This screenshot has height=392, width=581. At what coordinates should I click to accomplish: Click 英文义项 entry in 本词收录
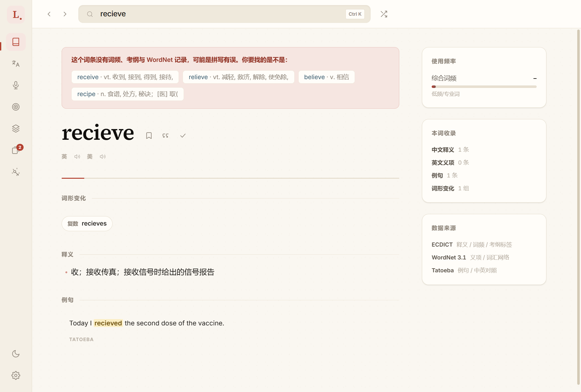click(x=450, y=163)
